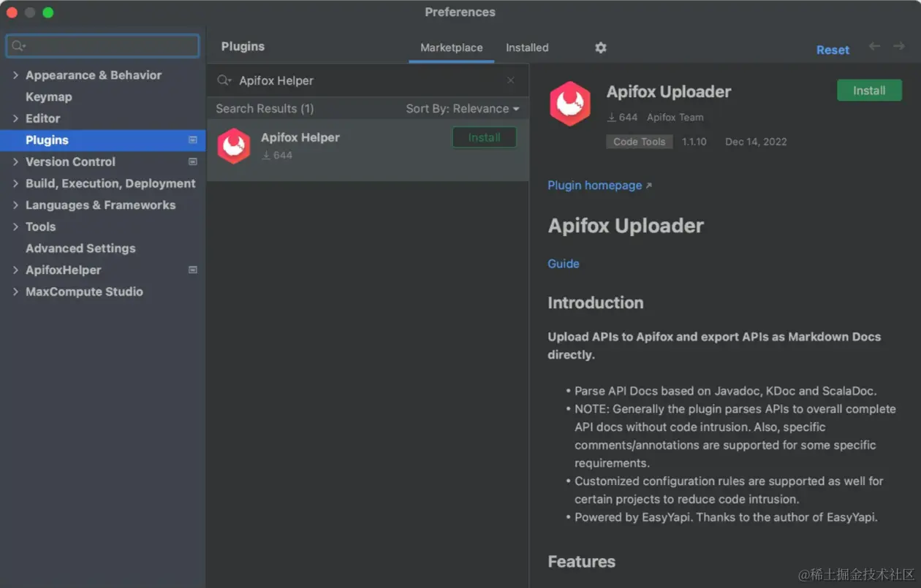Viewport: 921px width, 588px height.
Task: Expand Appearance & Behavior section
Action: 15,75
